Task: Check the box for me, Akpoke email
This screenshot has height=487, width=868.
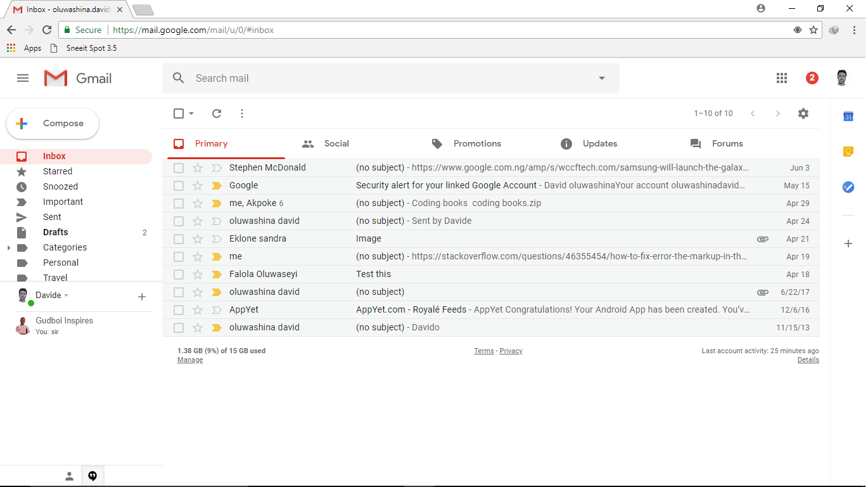Action: click(179, 204)
